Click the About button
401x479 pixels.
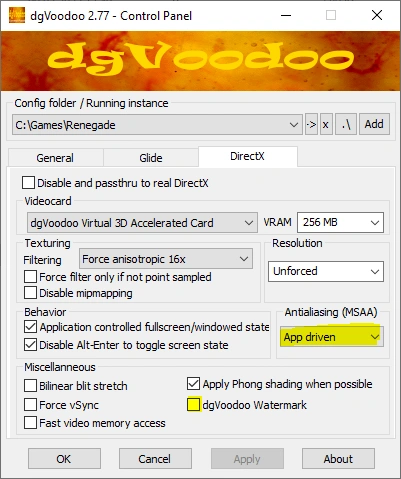338,459
